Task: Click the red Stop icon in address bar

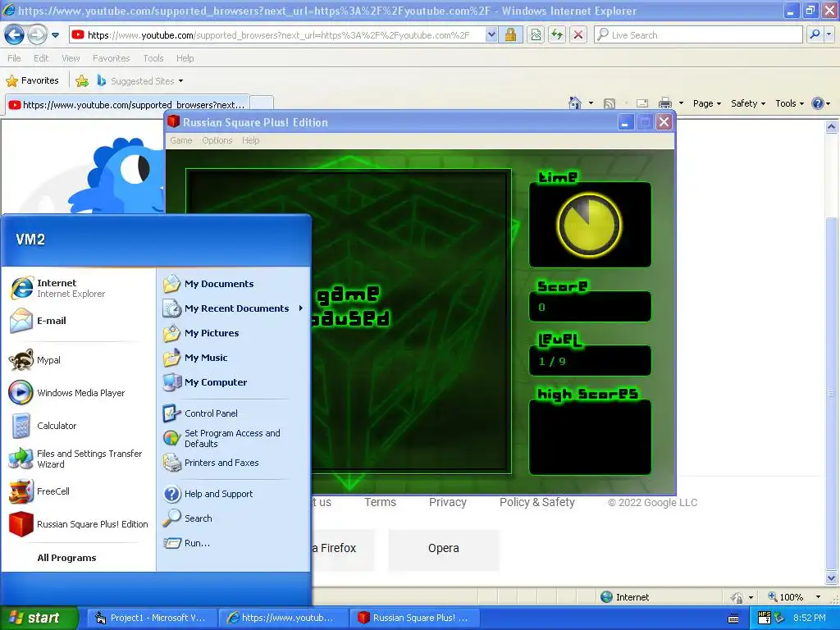Action: pyautogui.click(x=578, y=35)
